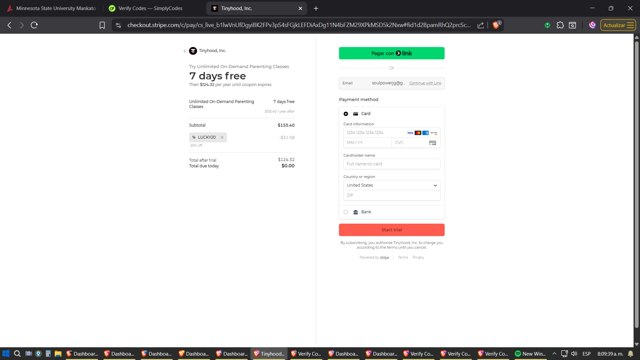Click the 7 days free heading
This screenshot has height=360, width=640.
click(218, 76)
